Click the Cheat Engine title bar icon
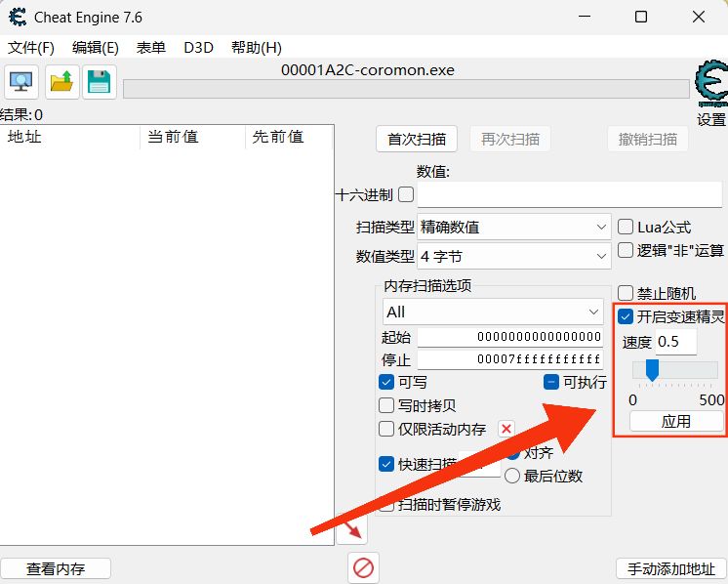This screenshot has height=584, width=728. click(x=18, y=18)
